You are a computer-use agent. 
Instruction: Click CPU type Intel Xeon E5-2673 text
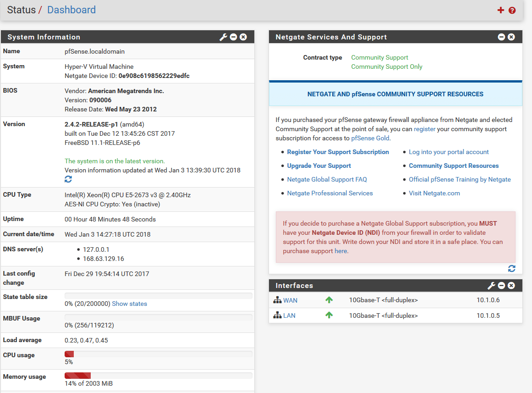(127, 195)
